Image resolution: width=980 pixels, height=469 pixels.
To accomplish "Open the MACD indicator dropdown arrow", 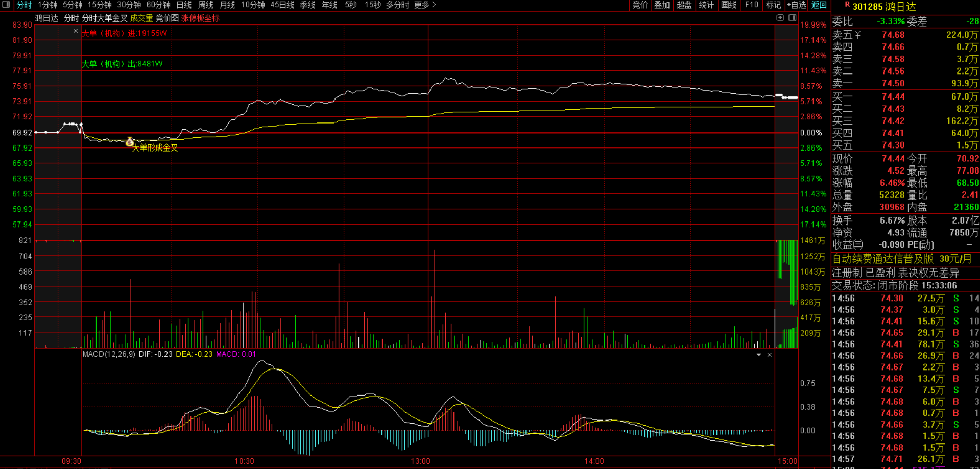I will tap(759, 355).
